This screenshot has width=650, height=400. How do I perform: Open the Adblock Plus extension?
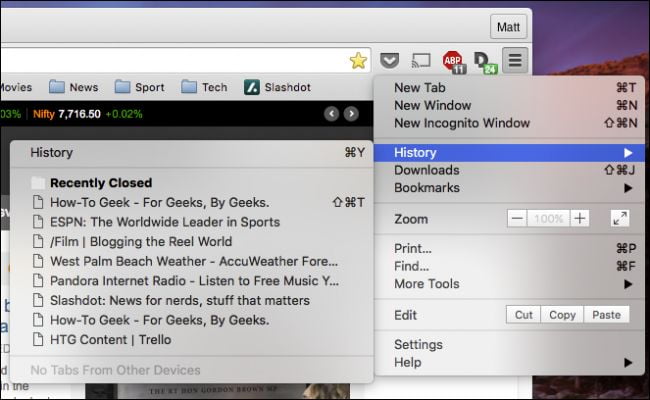pyautogui.click(x=454, y=62)
